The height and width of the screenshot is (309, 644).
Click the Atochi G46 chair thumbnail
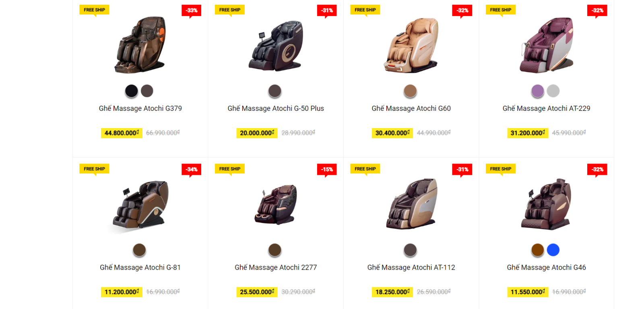[546, 204]
